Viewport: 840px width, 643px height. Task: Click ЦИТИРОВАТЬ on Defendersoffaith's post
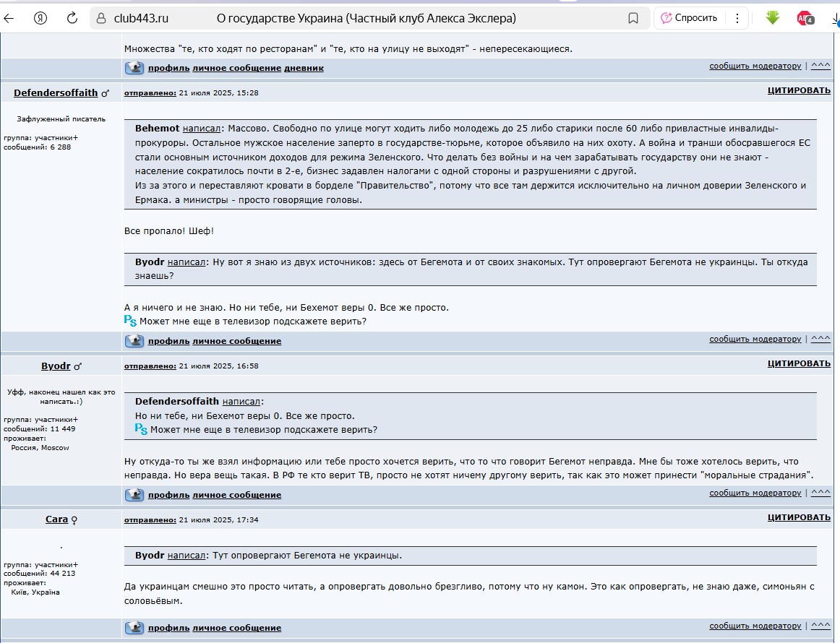click(799, 91)
